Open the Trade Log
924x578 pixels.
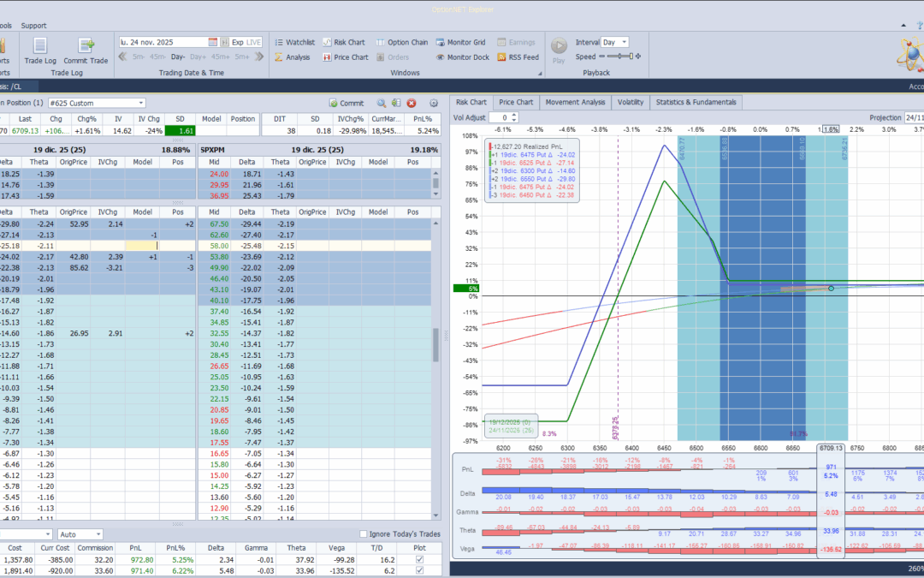pos(40,48)
